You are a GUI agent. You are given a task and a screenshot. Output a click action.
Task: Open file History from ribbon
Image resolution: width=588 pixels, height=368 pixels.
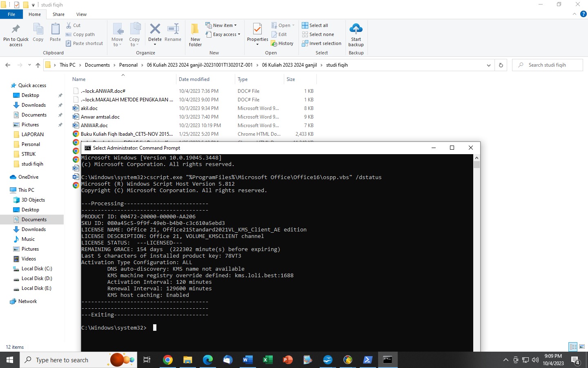point(282,43)
